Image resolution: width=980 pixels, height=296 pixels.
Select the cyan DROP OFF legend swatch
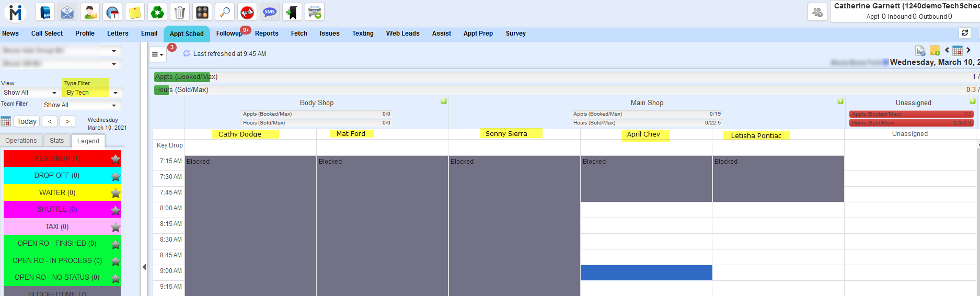56,176
